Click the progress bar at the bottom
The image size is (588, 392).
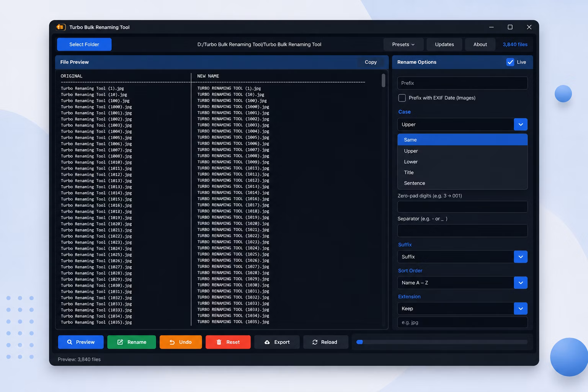(442, 342)
